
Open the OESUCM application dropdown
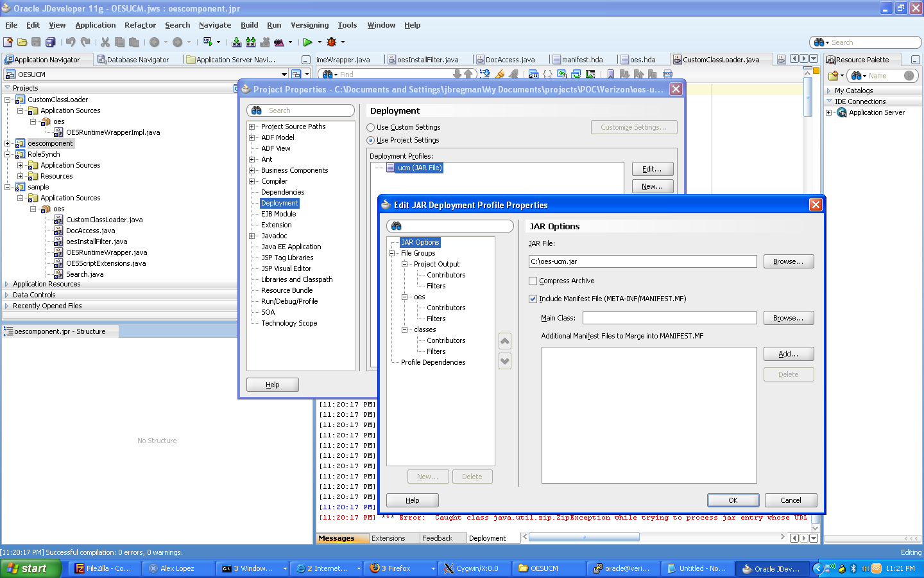click(284, 74)
